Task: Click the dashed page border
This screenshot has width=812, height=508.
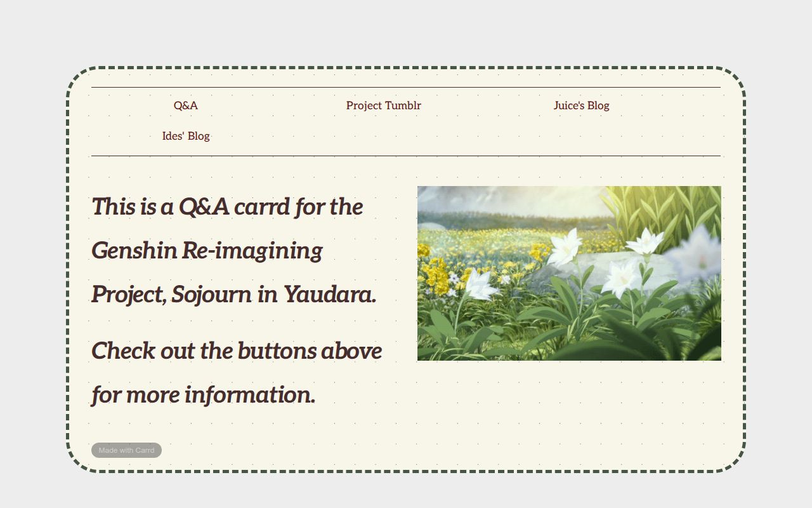Action: [406, 67]
